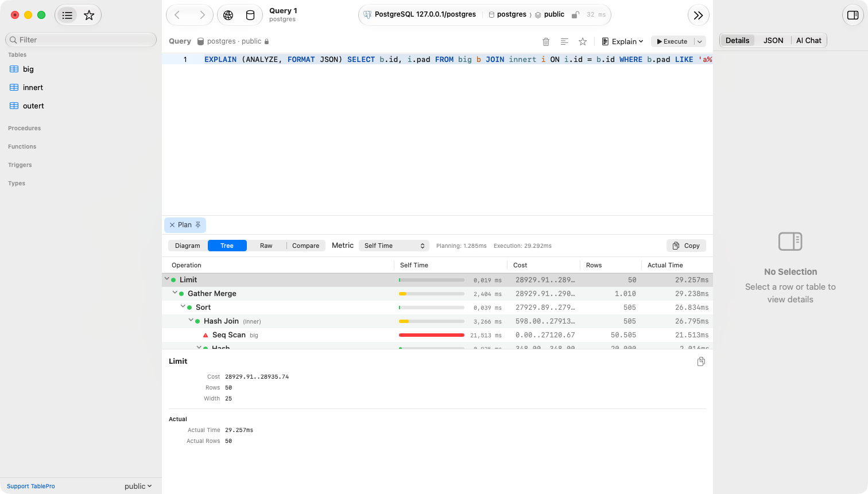The image size is (868, 494).
Task: Expand toolbar with double chevron icon
Action: 698,15
